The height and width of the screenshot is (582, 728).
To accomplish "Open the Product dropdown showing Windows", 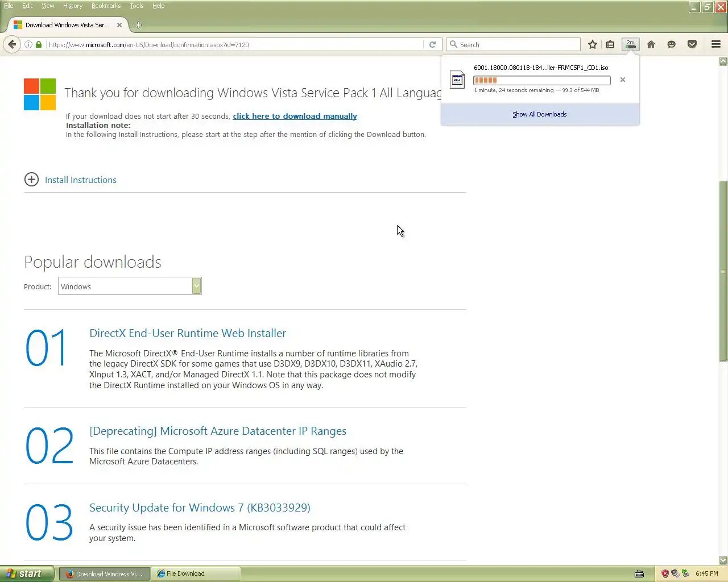I will [130, 286].
